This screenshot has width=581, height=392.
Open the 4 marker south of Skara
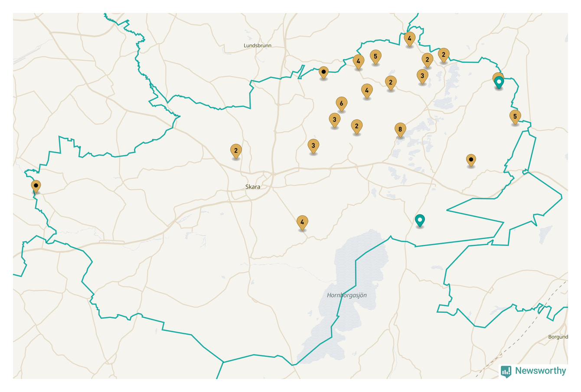[x=302, y=223]
